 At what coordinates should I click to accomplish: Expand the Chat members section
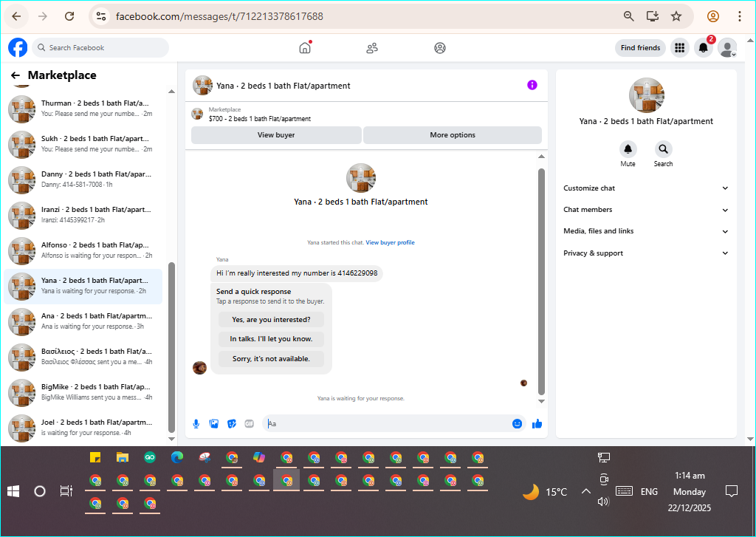coord(646,210)
